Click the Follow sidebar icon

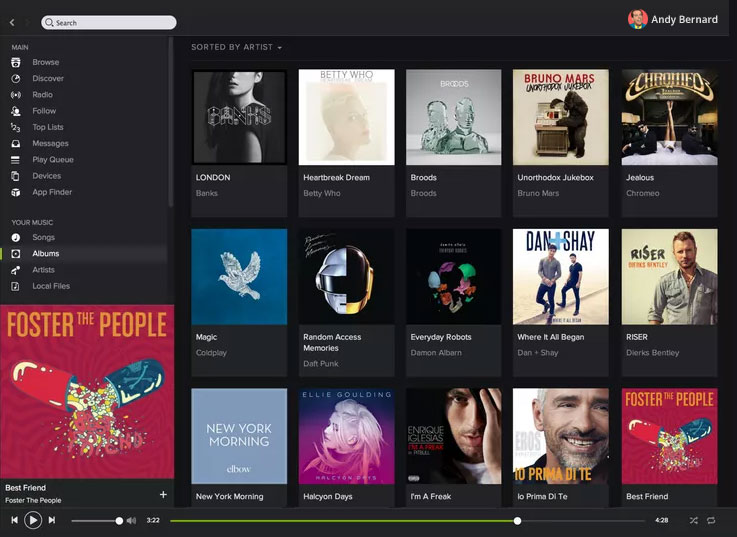[x=16, y=111]
